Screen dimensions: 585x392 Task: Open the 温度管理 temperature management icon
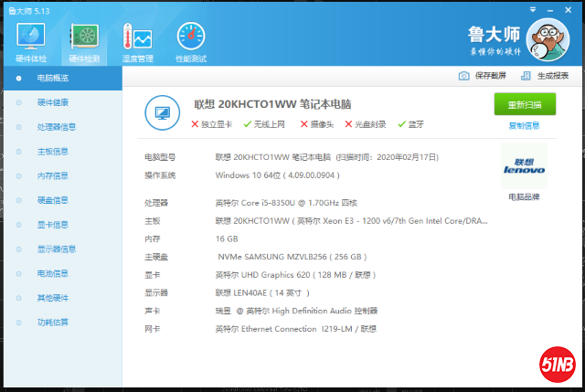click(x=138, y=38)
